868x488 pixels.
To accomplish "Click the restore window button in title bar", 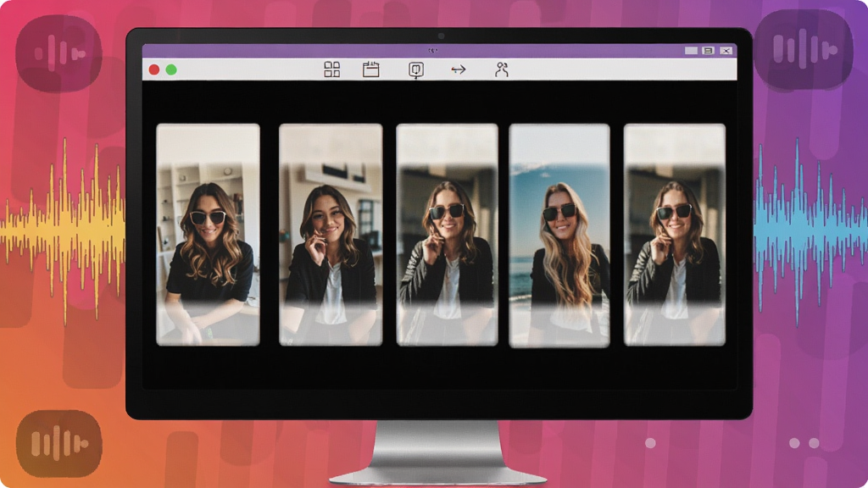I will (x=708, y=51).
